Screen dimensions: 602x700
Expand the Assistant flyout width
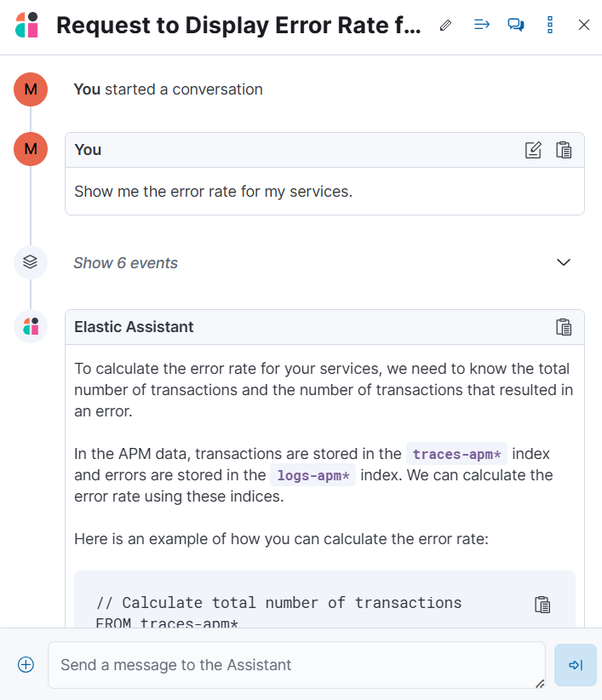point(481,25)
